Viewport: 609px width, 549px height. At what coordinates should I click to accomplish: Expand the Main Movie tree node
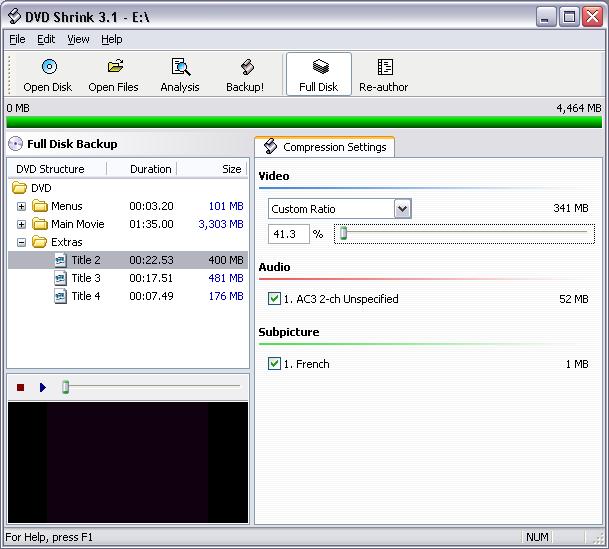pyautogui.click(x=21, y=224)
